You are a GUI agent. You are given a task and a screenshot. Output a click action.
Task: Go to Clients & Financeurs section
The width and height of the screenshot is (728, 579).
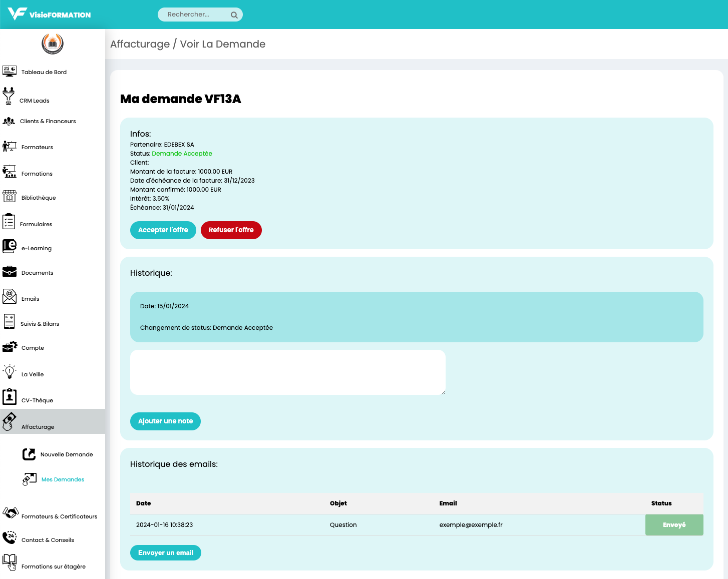click(48, 121)
